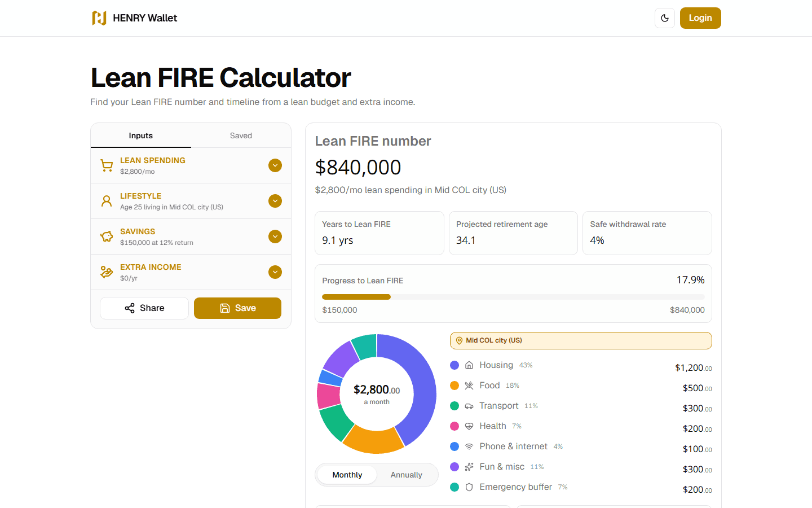Click the Phone & internet $100.00 amount

pos(698,449)
